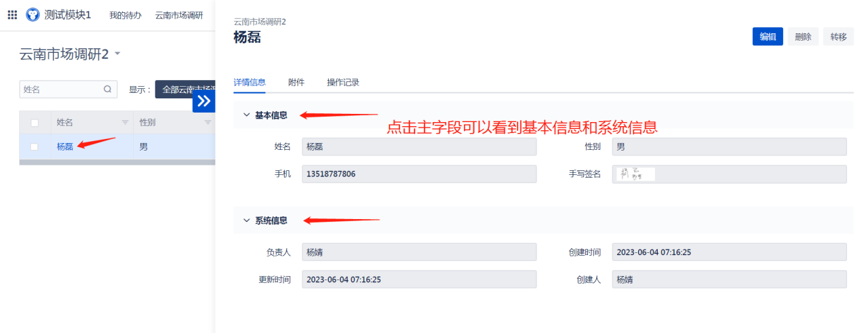Screen dimensions: 868x333
Task: Click the monkey logo icon
Action: [x=33, y=15]
